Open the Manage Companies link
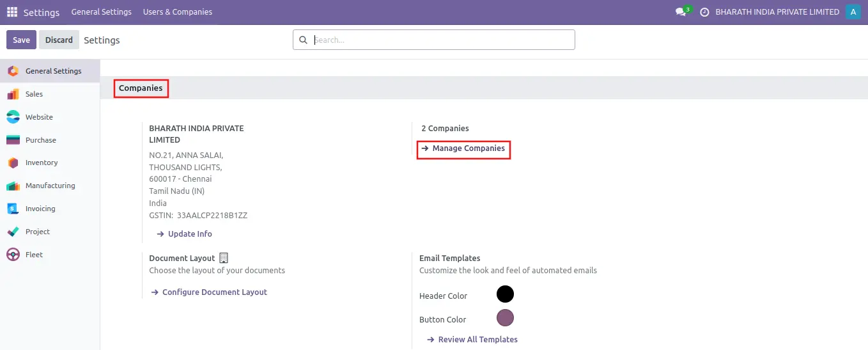 tap(463, 148)
